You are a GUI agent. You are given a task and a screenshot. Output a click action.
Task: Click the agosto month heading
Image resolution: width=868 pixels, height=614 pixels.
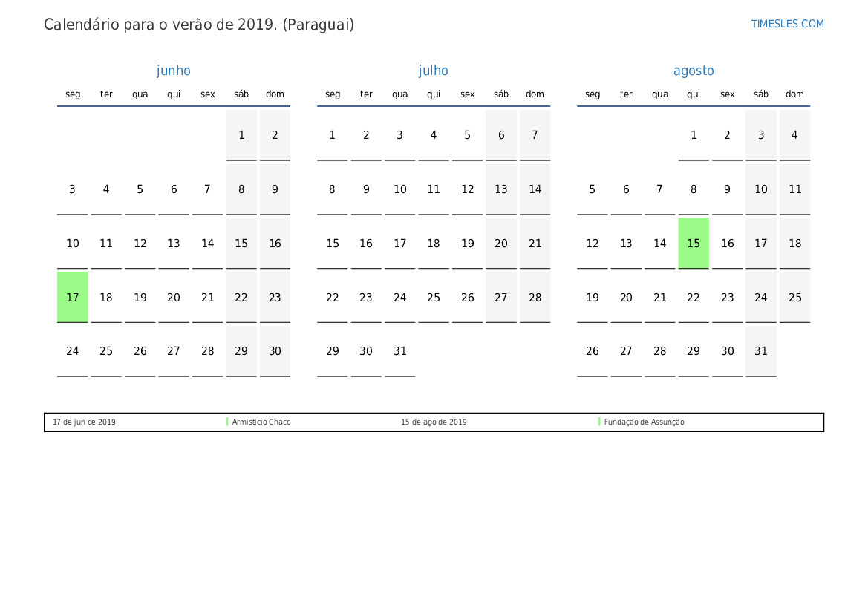[x=694, y=71]
